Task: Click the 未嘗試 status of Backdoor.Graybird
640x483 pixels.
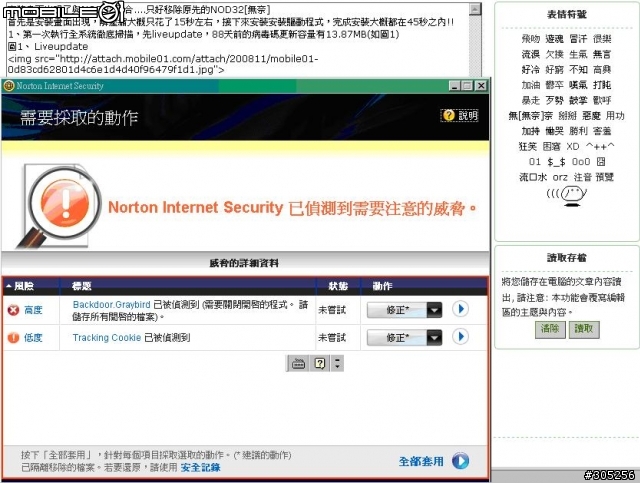Action: click(x=332, y=310)
